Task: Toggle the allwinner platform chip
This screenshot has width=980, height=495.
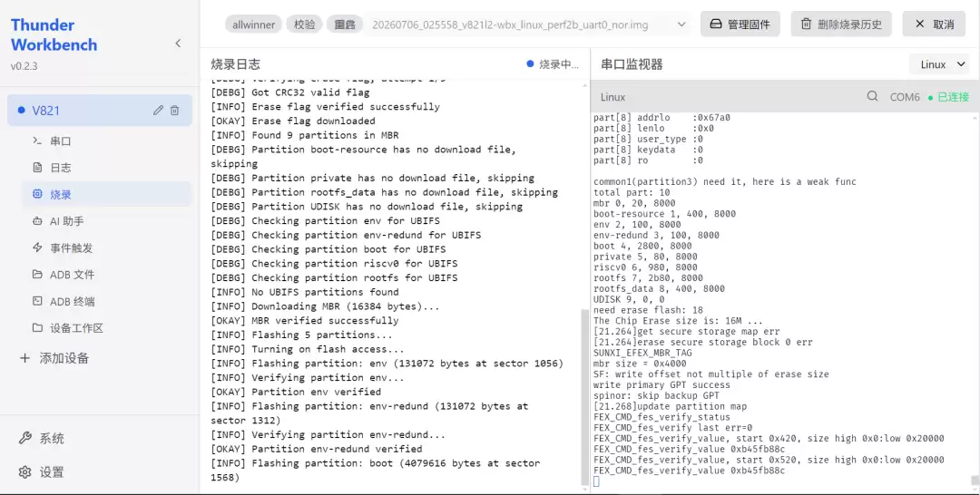Action: [253, 25]
